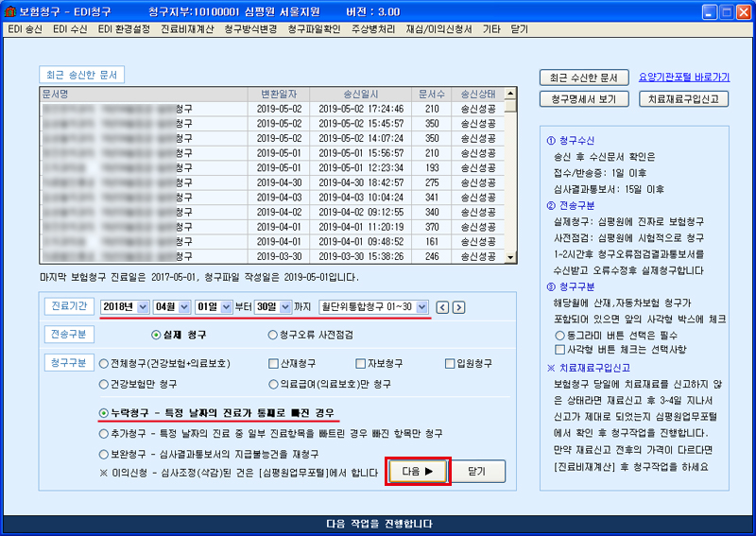
Task: Enable the 산재청구 checkbox
Action: point(273,363)
